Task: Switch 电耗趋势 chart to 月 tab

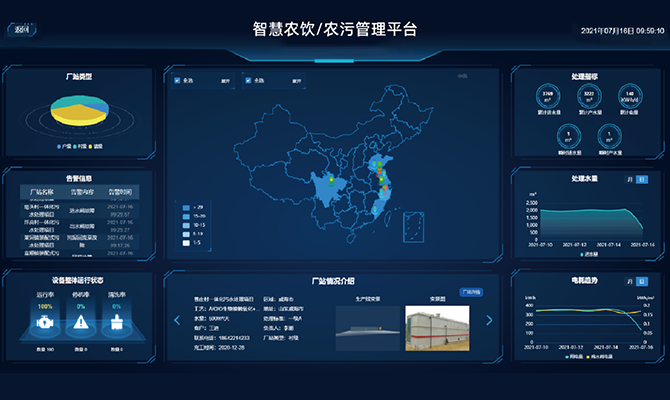Action: pos(630,283)
